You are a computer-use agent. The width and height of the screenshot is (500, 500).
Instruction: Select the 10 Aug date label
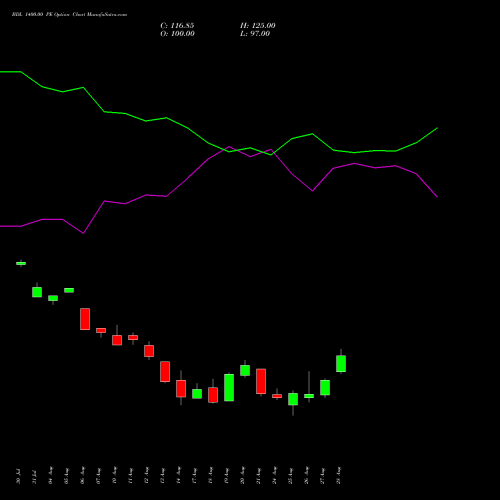point(114,475)
